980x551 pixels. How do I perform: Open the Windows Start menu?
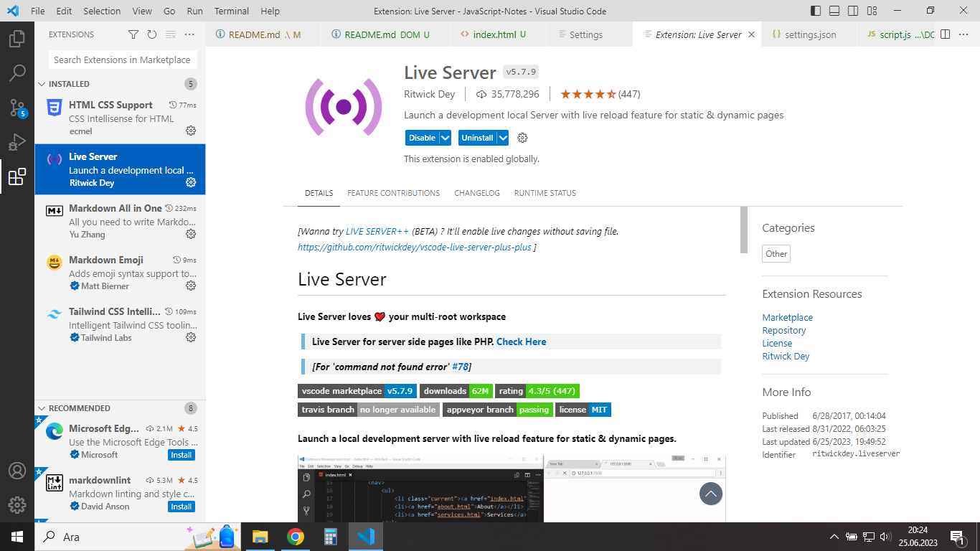[x=17, y=537]
